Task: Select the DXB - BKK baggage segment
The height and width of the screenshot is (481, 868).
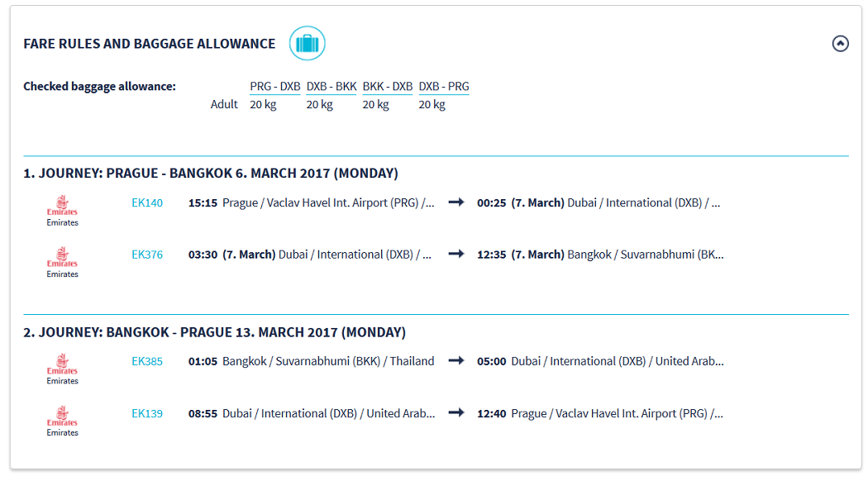Action: tap(331, 87)
